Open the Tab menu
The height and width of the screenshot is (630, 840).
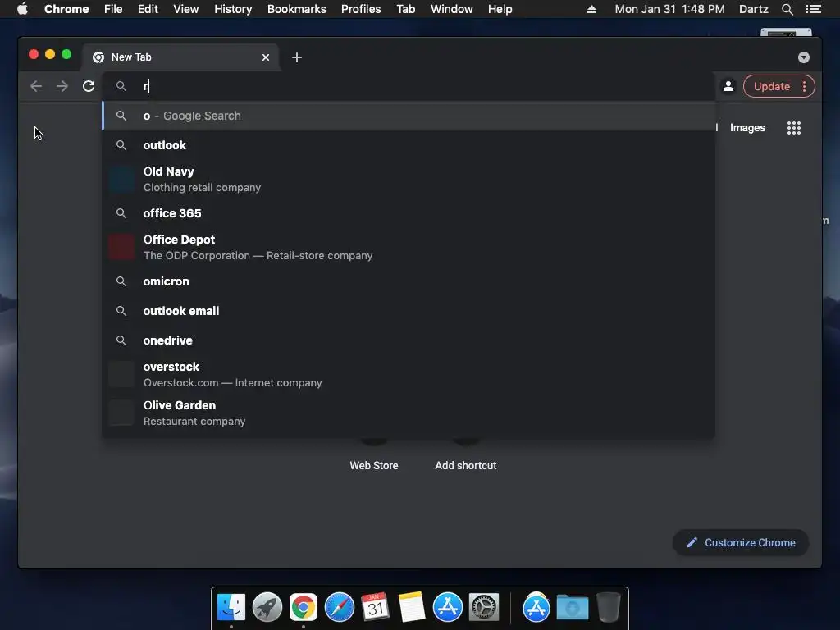point(405,9)
